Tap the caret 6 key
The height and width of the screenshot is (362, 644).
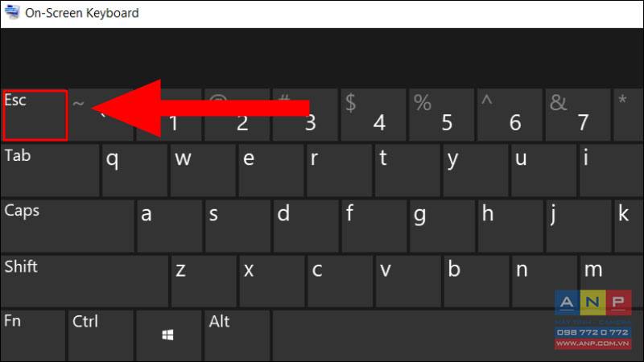[510, 115]
